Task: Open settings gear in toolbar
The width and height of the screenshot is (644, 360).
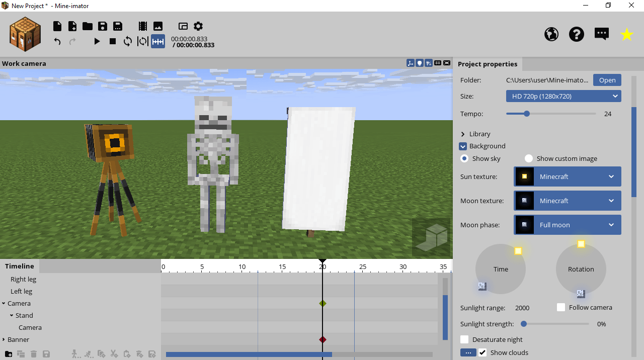Action: 198,26
